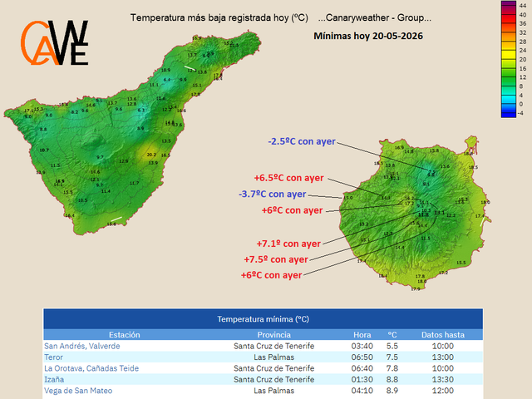532x399 pixels.
Task: Click the Tenerife island temperature map
Action: pos(132,132)
